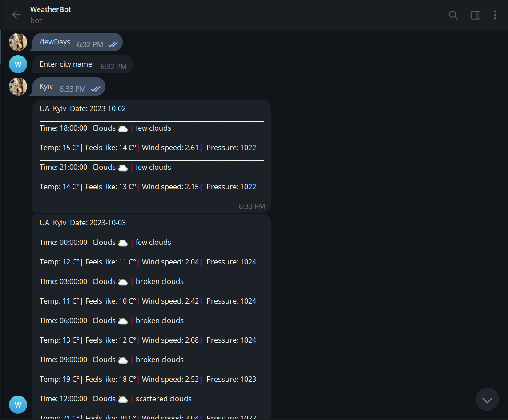Image resolution: width=508 pixels, height=420 pixels.
Task: Toggle the split-view panel icon in header
Action: point(475,15)
